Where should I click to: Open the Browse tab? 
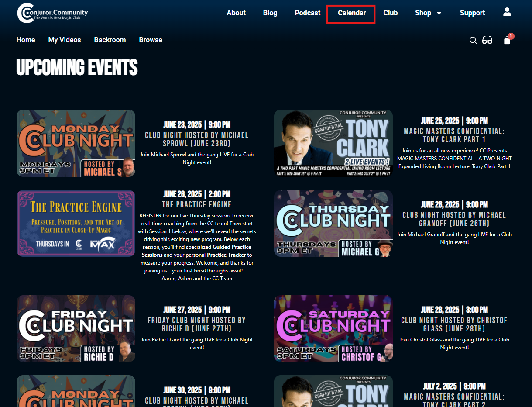(151, 40)
